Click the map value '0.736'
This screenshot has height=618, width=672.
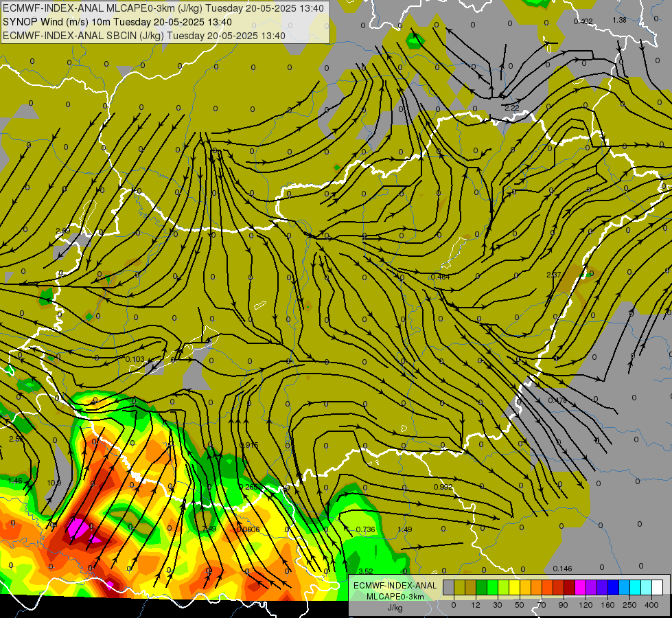(x=366, y=529)
